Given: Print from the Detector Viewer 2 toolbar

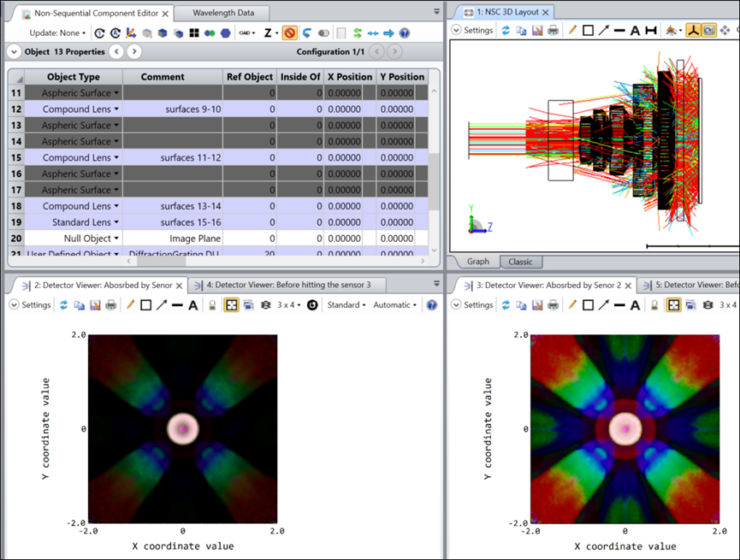Looking at the screenshot, I should click(111, 304).
